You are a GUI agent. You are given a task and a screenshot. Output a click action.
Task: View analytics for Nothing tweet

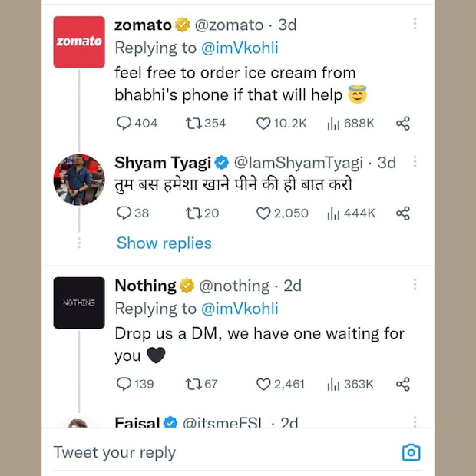(x=334, y=383)
